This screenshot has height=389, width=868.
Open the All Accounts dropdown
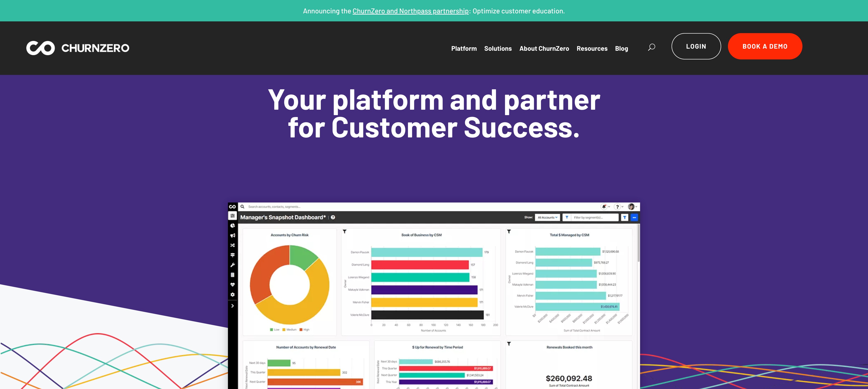point(547,218)
